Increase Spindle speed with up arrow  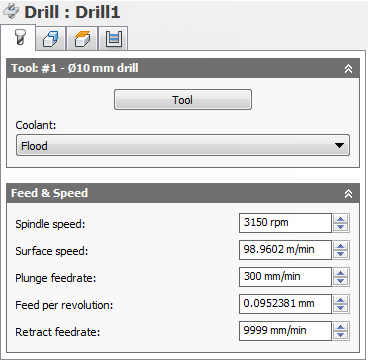pos(340,219)
